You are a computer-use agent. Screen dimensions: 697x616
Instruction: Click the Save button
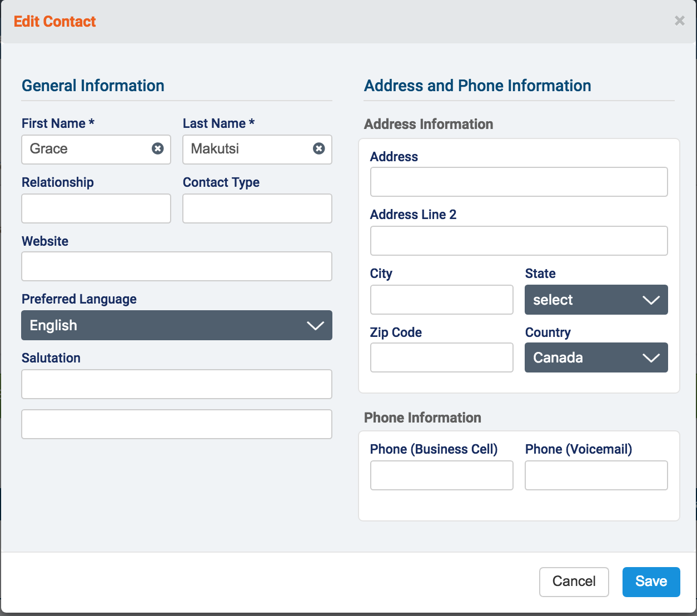point(650,582)
